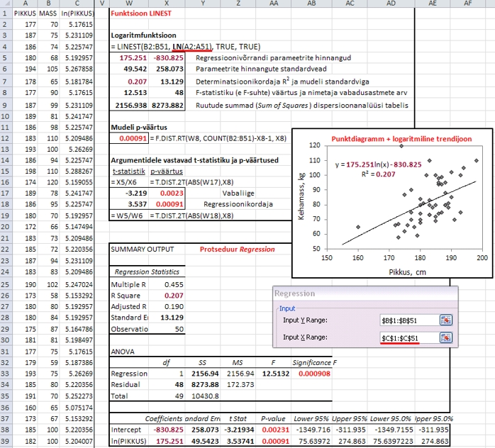Click the Input Y Range field $B$1:$B$51
Image resolution: width=495 pixels, height=448 pixels.
410,320
